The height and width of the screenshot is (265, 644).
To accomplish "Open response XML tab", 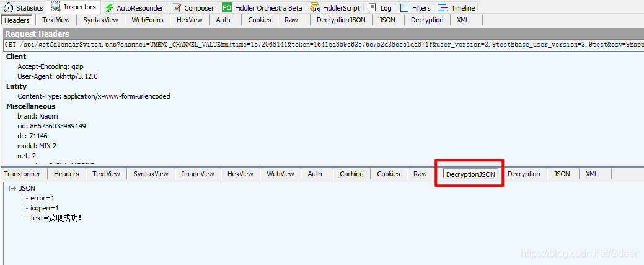I will point(592,174).
